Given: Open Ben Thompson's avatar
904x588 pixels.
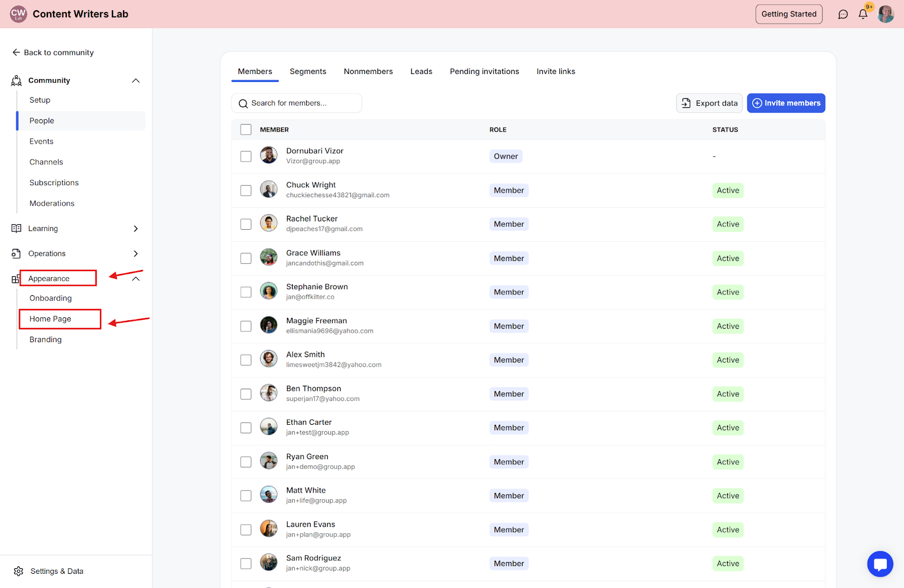Looking at the screenshot, I should pos(268,393).
